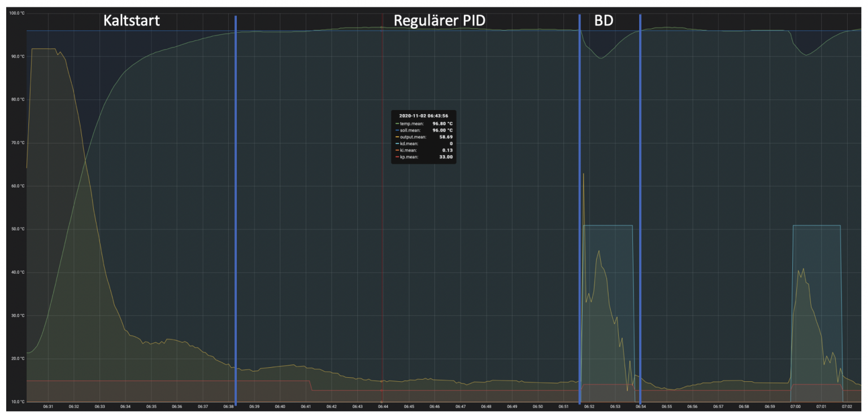Click the green temp.mean color swatch
The height and width of the screenshot is (414, 868).
pyautogui.click(x=397, y=123)
